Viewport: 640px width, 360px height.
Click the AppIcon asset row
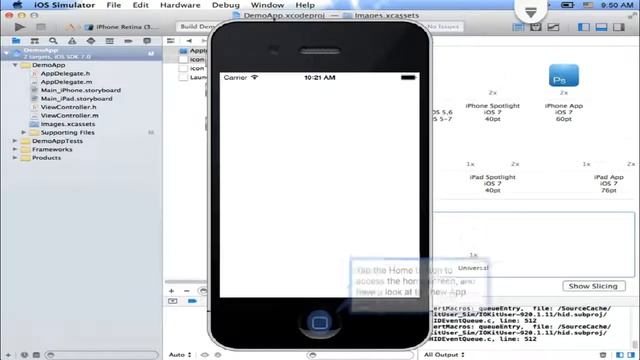pyautogui.click(x=193, y=51)
